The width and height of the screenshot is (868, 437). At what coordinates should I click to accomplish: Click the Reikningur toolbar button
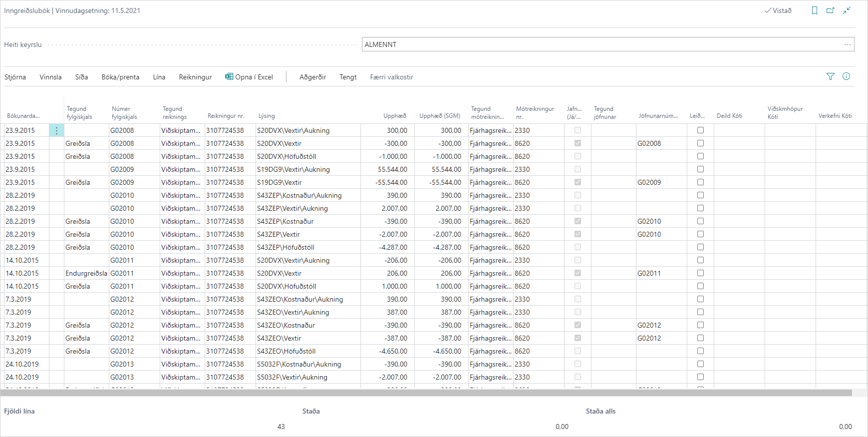[195, 77]
